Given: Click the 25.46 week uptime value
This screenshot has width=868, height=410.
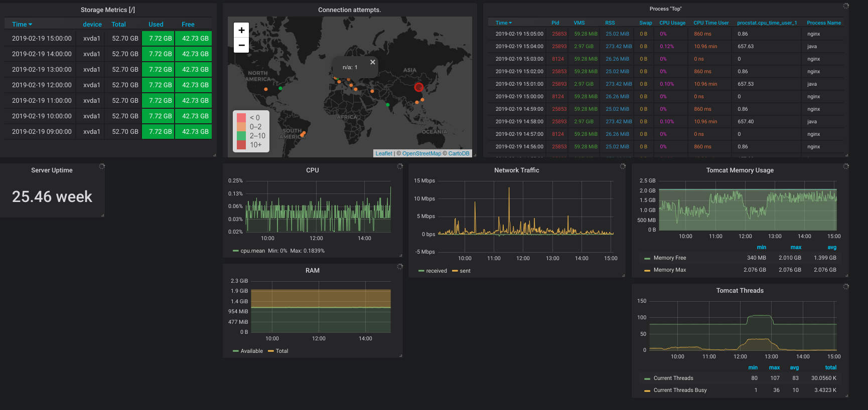Looking at the screenshot, I should pos(52,196).
